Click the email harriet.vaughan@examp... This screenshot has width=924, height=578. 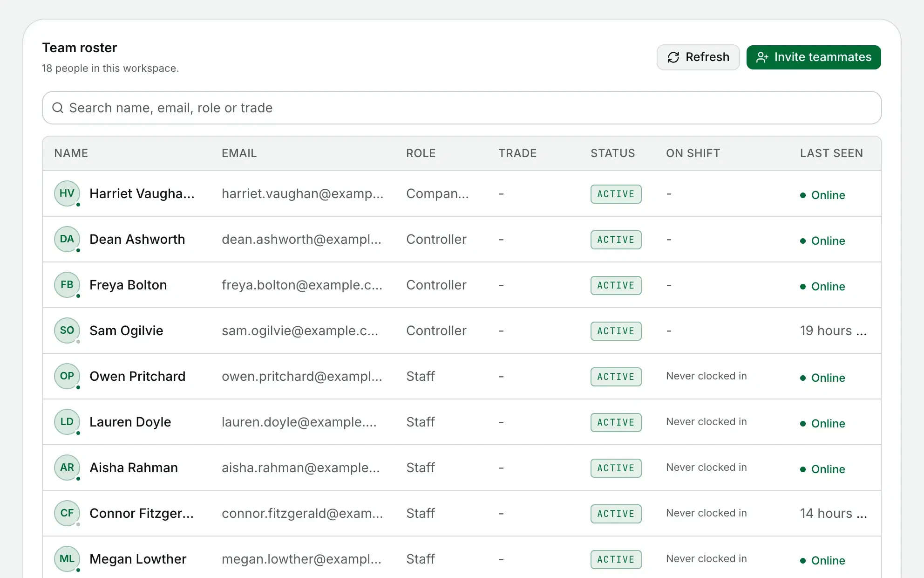point(303,193)
